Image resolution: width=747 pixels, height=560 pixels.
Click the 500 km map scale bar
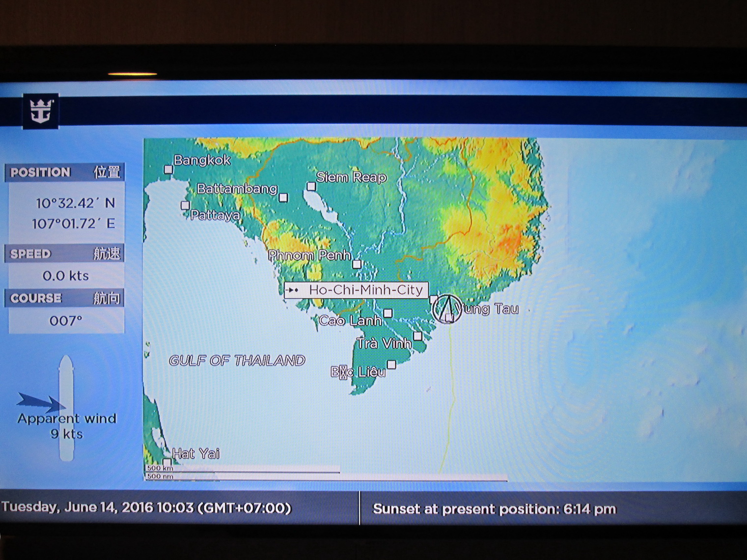tap(242, 469)
